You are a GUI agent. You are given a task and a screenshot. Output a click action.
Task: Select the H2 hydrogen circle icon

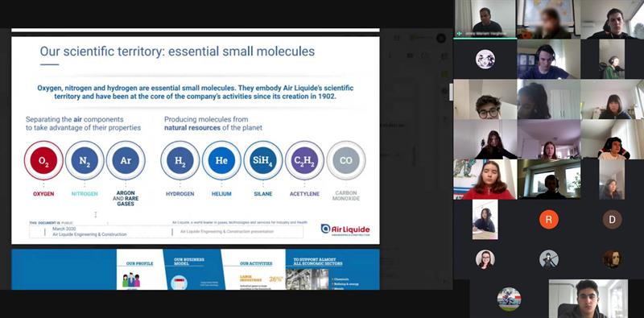point(180,160)
